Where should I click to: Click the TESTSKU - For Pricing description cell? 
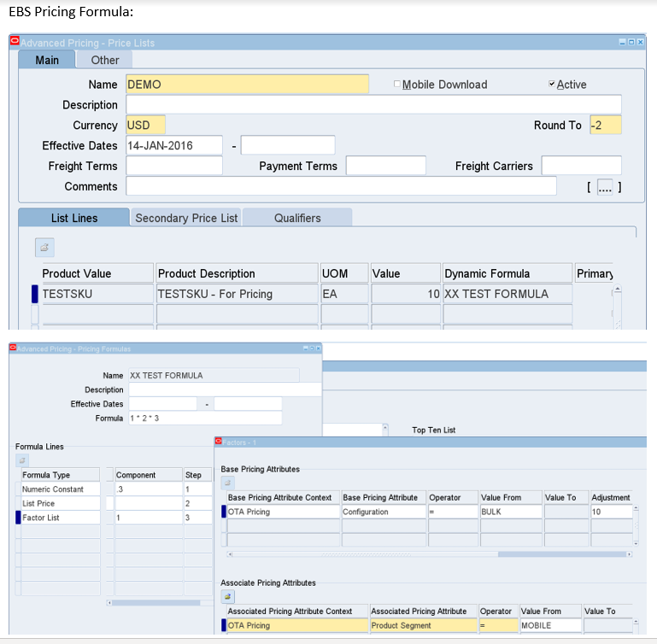click(x=238, y=294)
